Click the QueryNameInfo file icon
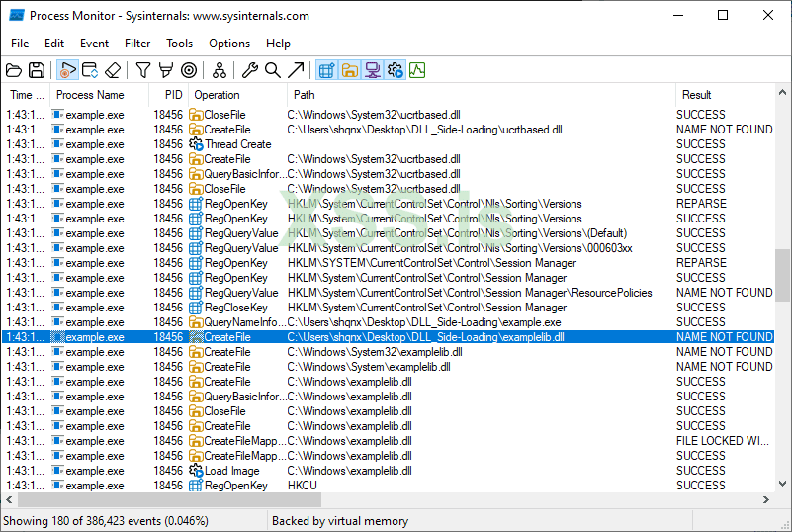Viewport: 792px width, 532px height. pyautogui.click(x=196, y=322)
